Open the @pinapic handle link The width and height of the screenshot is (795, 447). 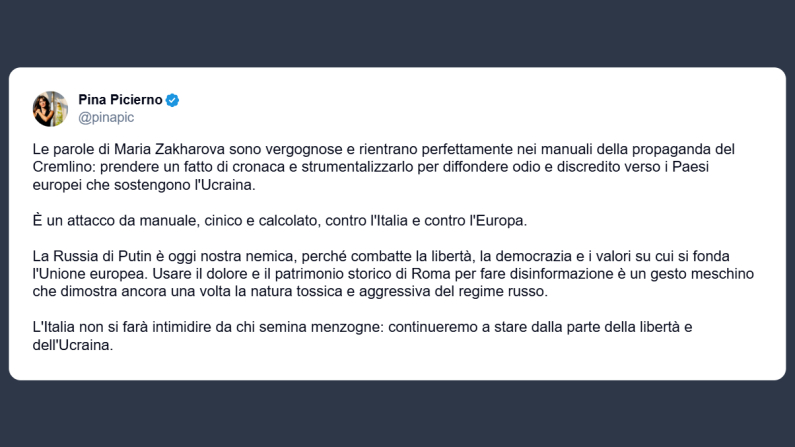tap(106, 119)
